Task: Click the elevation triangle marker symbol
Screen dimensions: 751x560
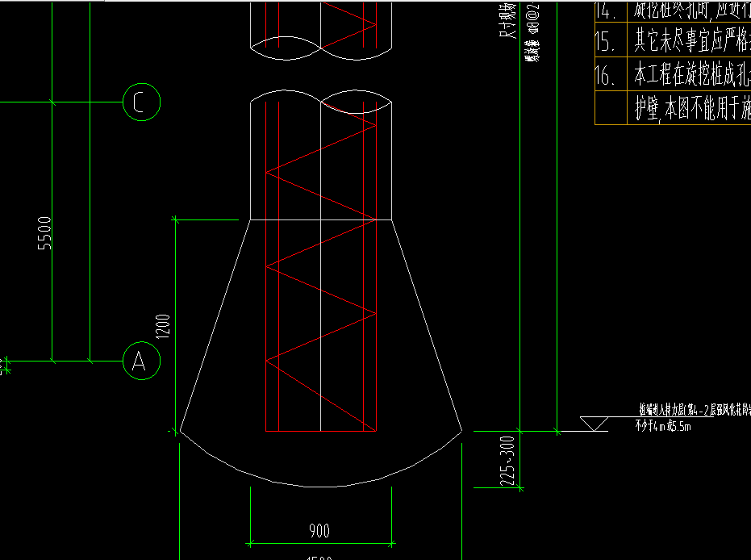Action: (594, 424)
